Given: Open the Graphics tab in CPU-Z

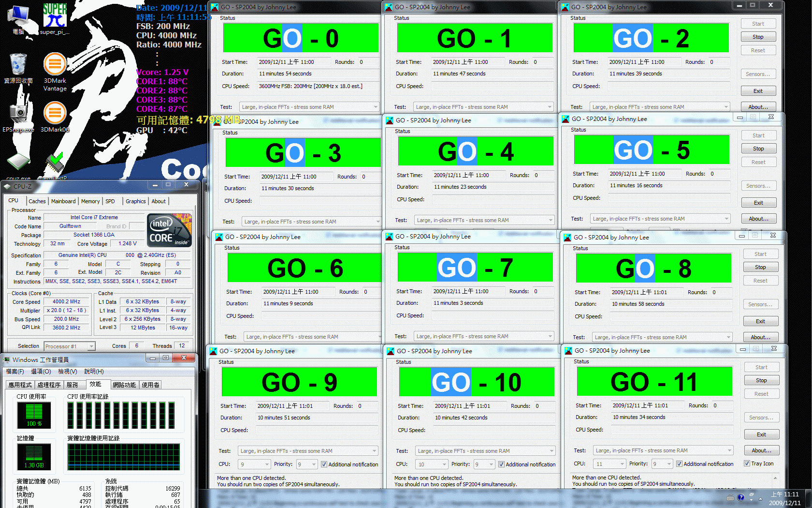Looking at the screenshot, I should coord(136,201).
